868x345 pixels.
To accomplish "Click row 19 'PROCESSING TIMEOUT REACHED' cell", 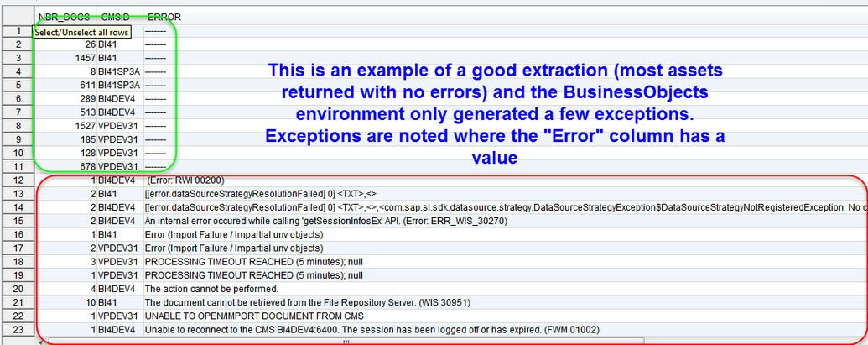I will [254, 275].
